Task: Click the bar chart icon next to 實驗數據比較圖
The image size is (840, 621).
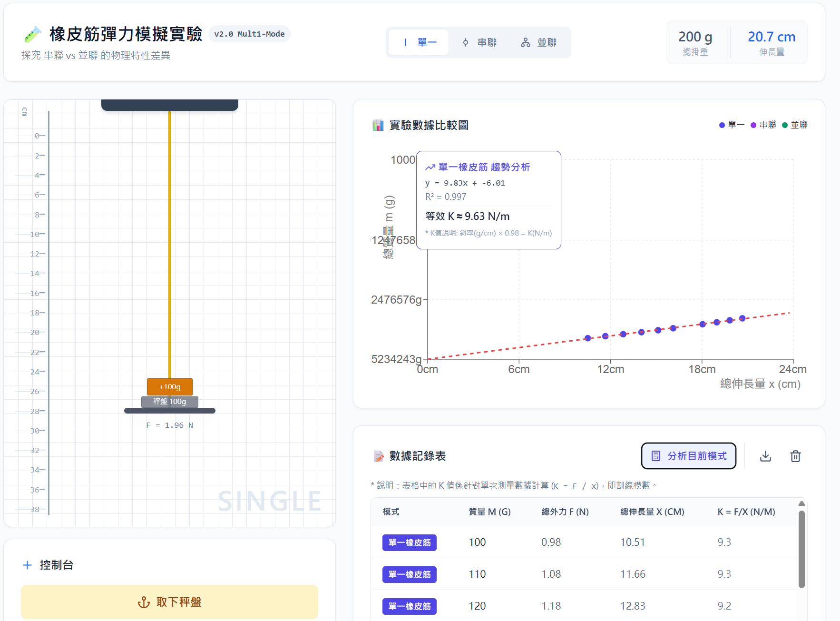Action: point(378,125)
